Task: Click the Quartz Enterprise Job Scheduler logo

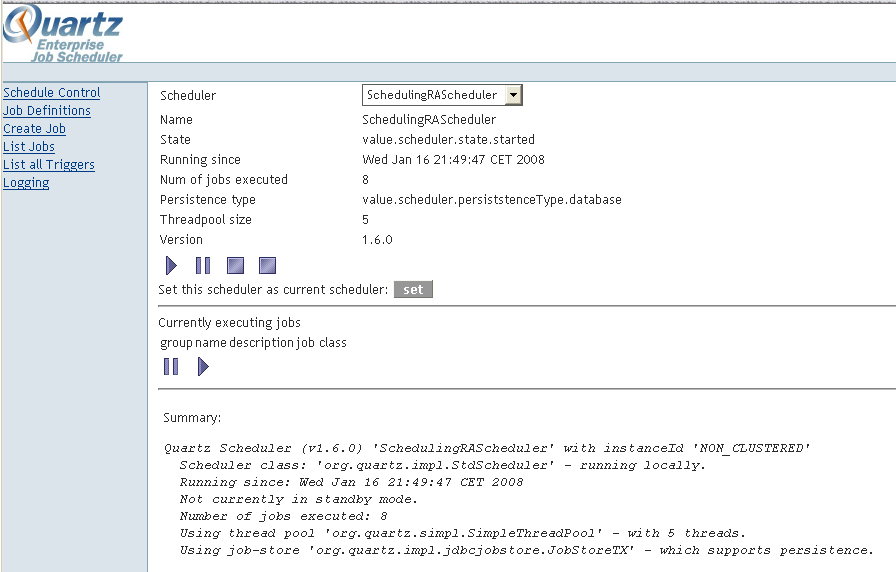Action: [64, 34]
